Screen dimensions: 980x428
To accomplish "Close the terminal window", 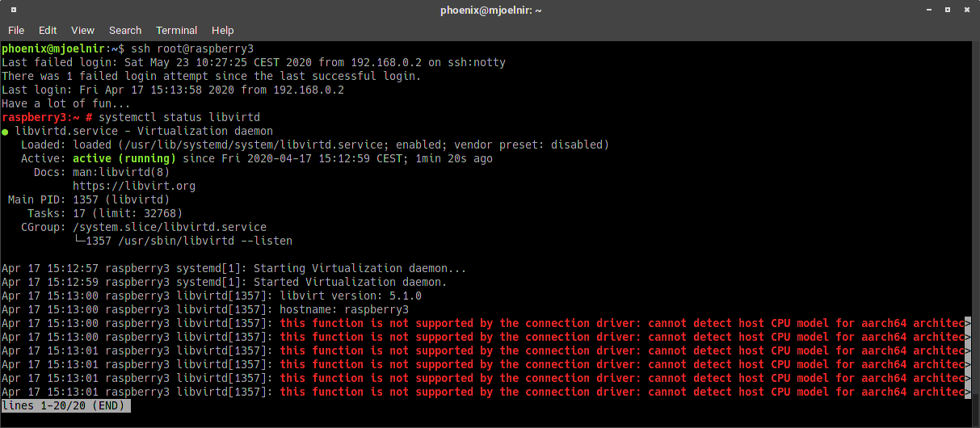I will point(966,10).
